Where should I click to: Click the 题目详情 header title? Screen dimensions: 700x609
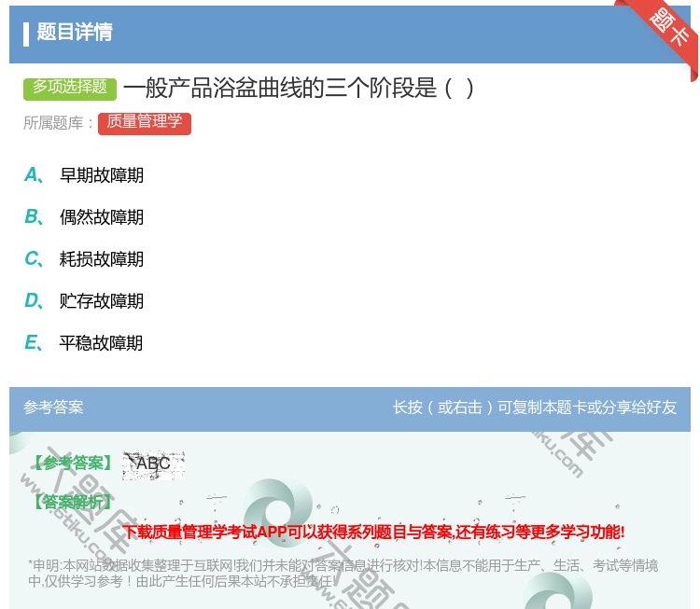click(75, 32)
